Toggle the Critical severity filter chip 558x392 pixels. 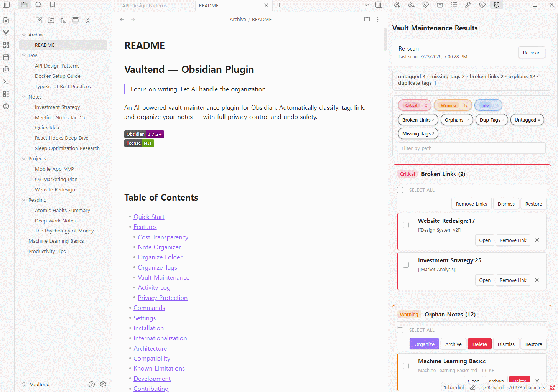[415, 105]
